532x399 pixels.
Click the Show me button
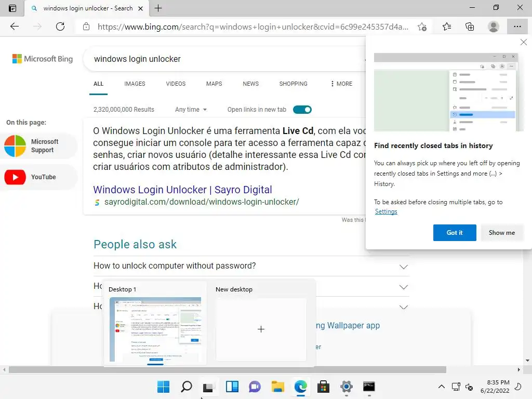(502, 233)
